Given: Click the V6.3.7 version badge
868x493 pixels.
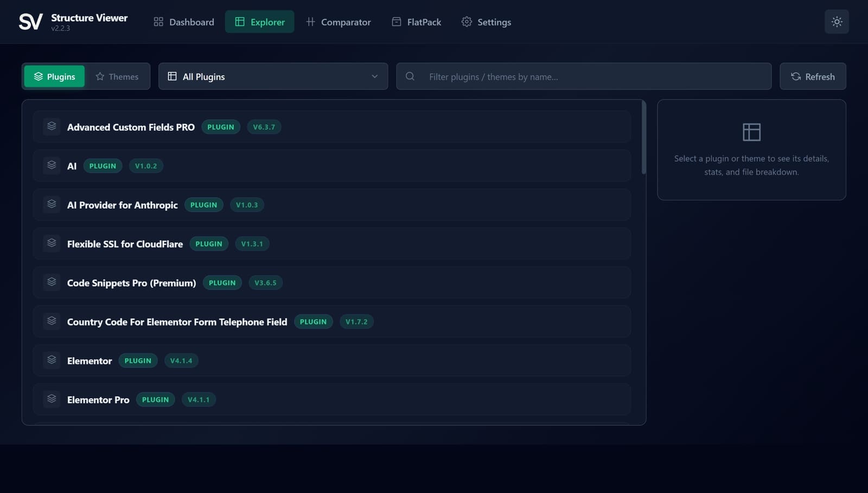Looking at the screenshot, I should 264,127.
